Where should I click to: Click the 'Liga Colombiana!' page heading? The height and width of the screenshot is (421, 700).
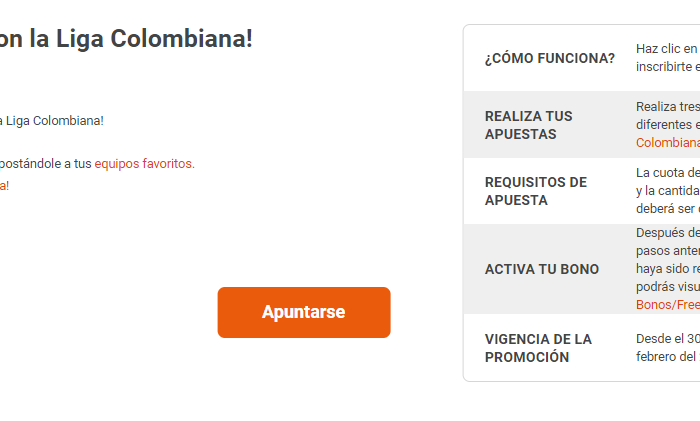pyautogui.click(x=126, y=40)
